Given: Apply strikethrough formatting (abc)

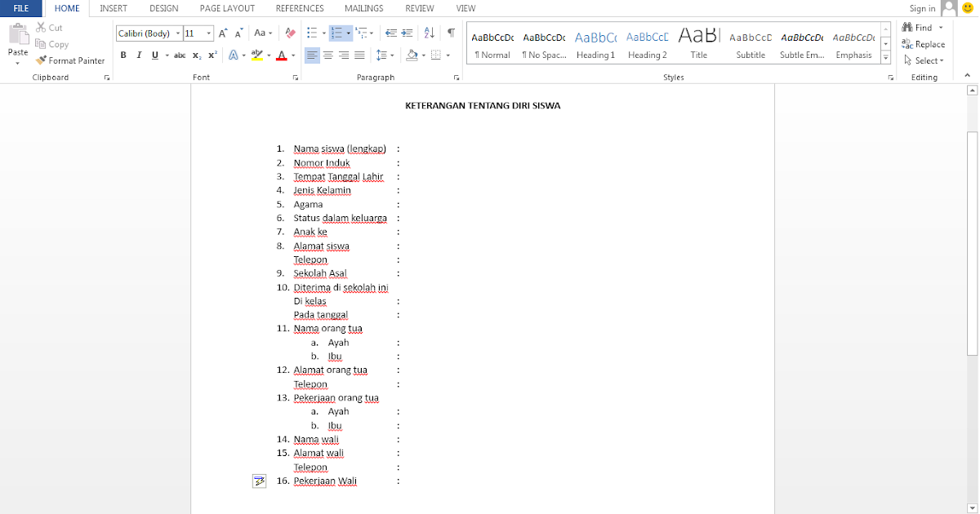Looking at the screenshot, I should [x=180, y=55].
